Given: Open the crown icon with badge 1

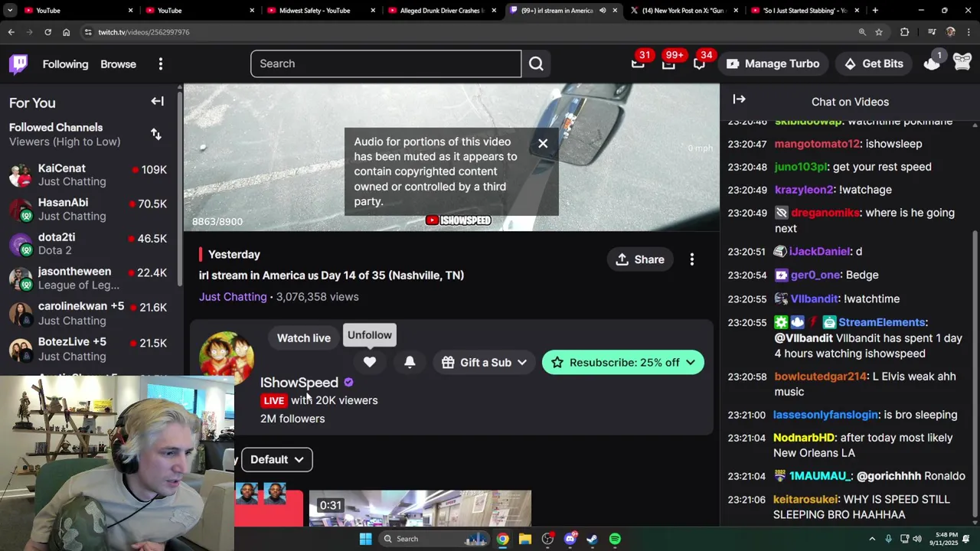Looking at the screenshot, I should click(x=932, y=64).
